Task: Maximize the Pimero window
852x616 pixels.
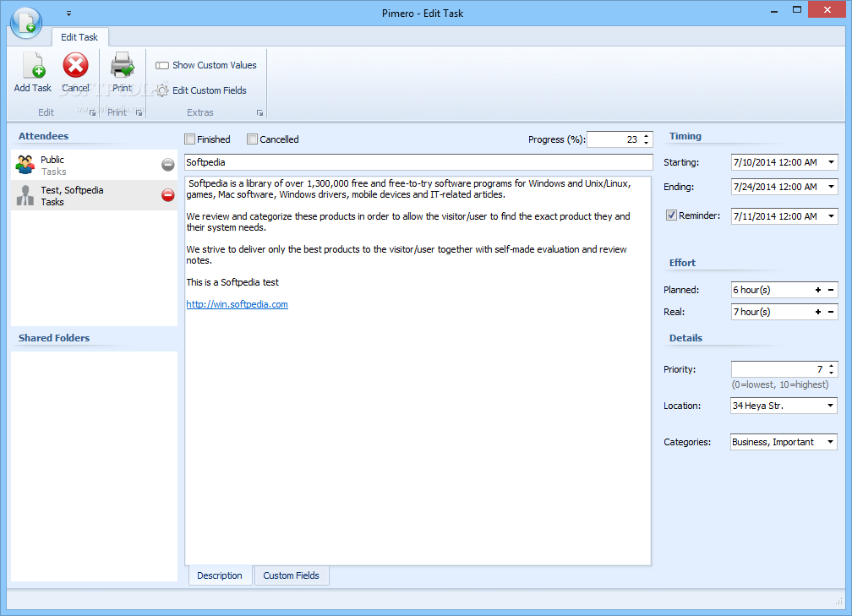Action: [x=796, y=10]
